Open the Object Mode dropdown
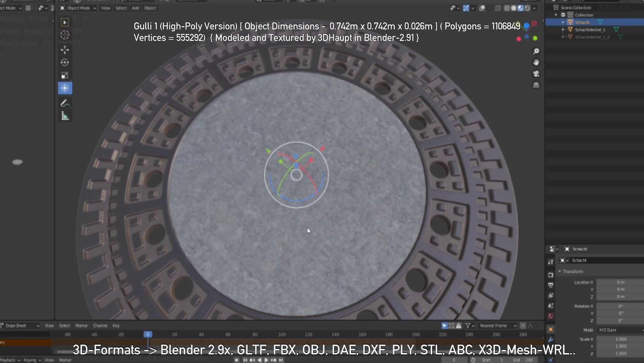This screenshot has height=363, width=644. tap(78, 8)
